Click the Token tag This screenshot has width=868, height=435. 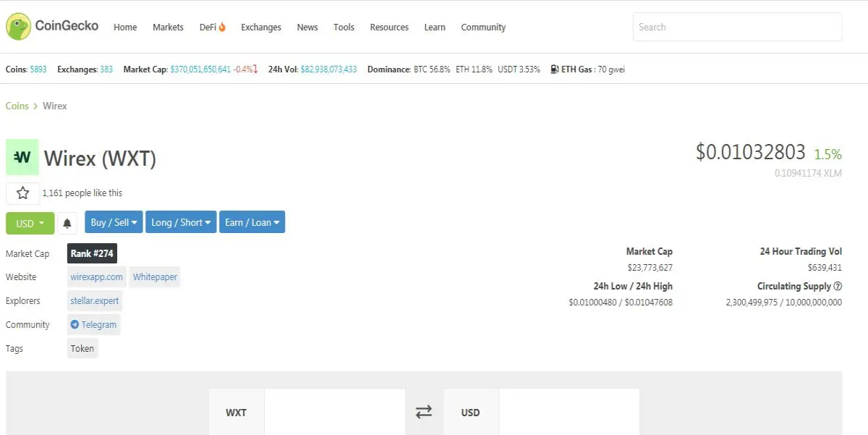(82, 349)
